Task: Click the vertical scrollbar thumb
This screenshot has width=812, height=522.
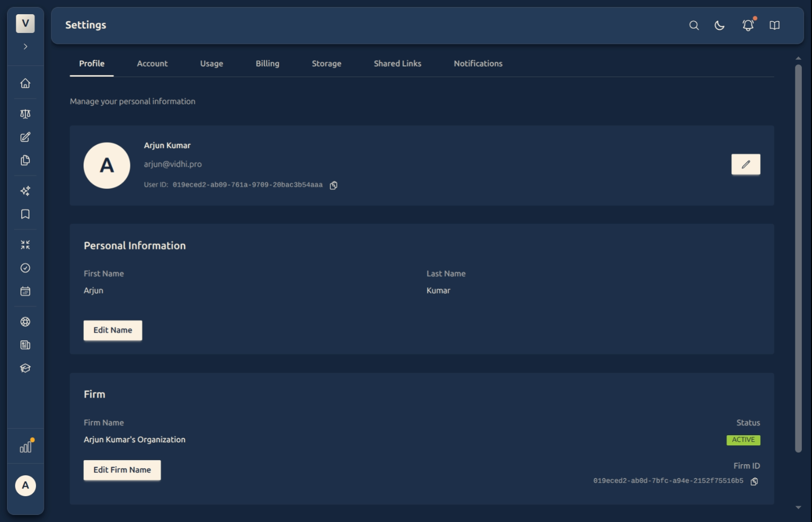Action: click(x=798, y=258)
